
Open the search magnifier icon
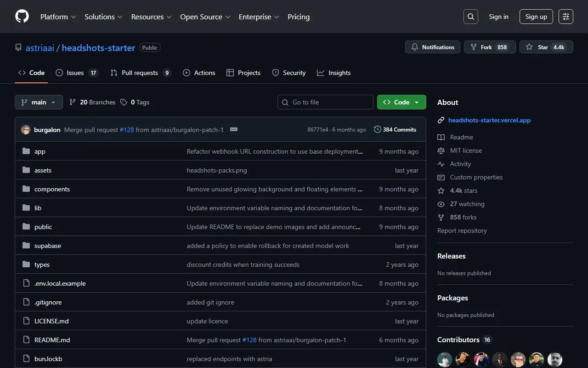(471, 17)
